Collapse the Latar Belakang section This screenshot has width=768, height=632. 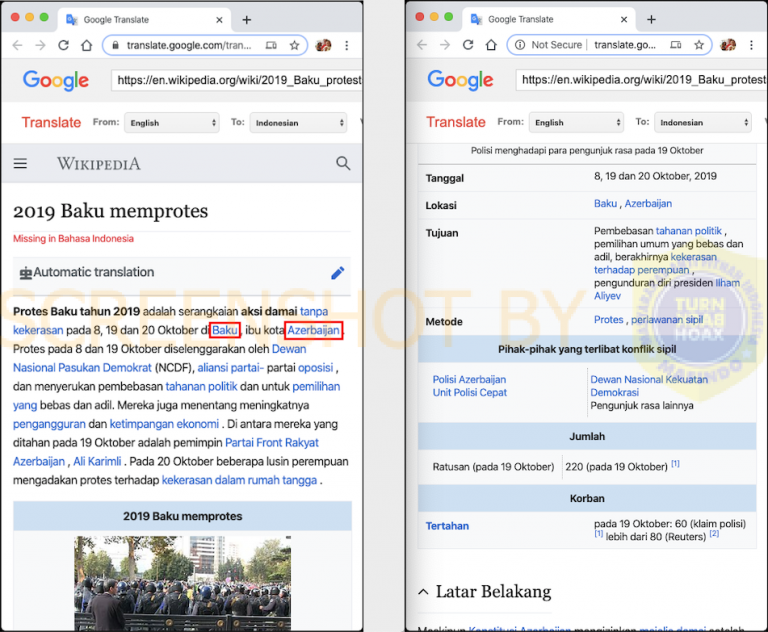coord(423,592)
